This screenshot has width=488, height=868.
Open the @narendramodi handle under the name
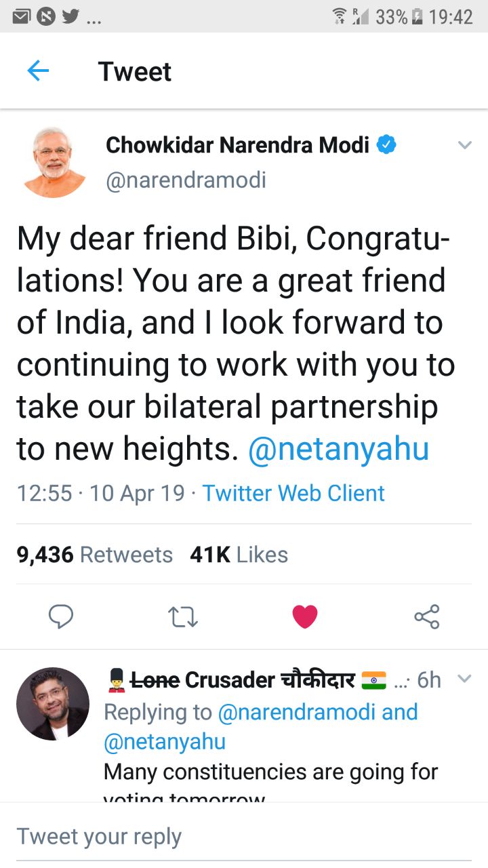click(x=186, y=180)
